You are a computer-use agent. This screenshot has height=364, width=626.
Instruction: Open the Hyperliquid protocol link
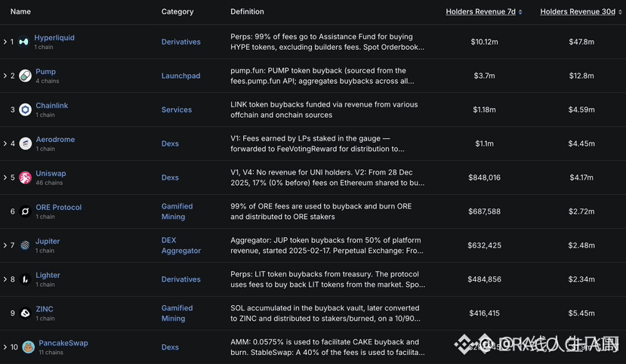54,38
